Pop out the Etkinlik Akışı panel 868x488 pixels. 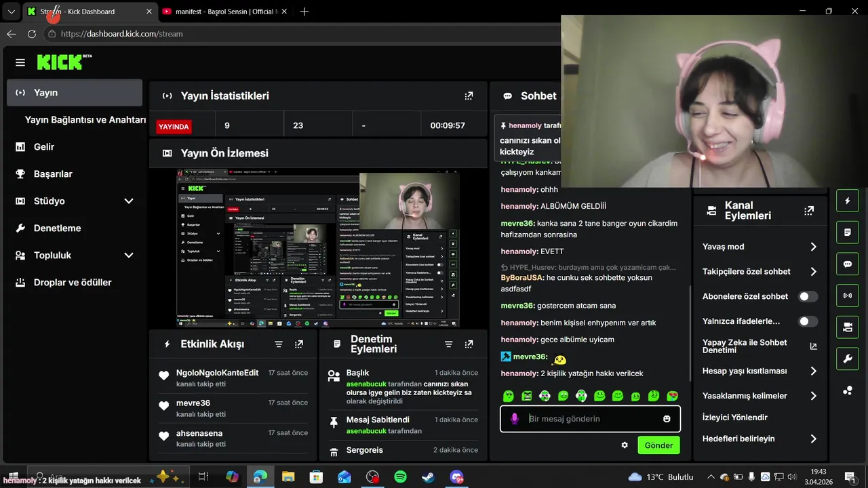click(x=299, y=344)
